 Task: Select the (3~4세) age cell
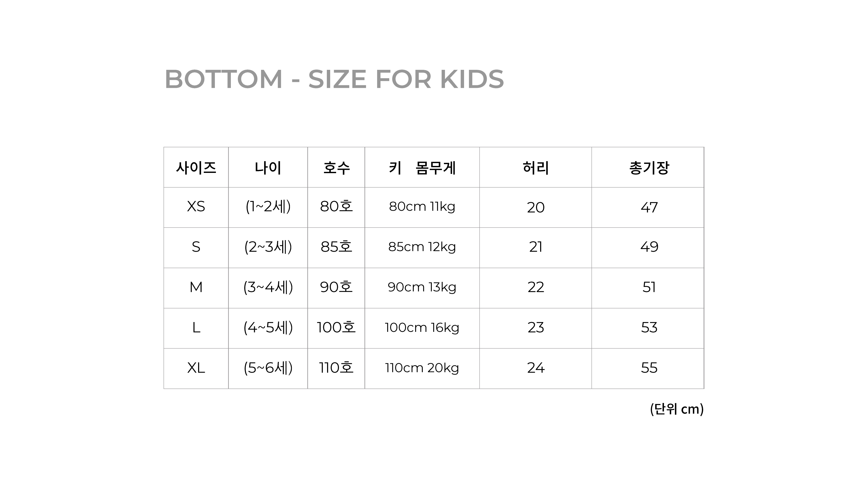pos(268,288)
